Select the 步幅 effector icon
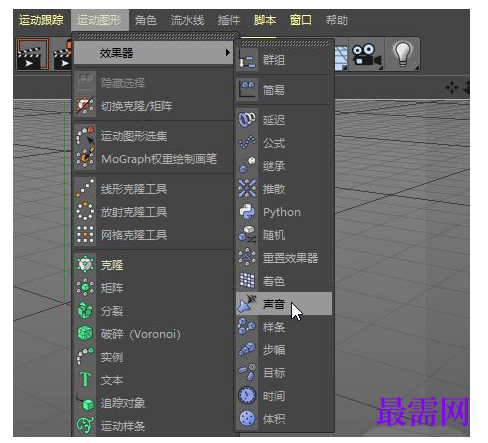This screenshot has width=488, height=443. click(247, 350)
